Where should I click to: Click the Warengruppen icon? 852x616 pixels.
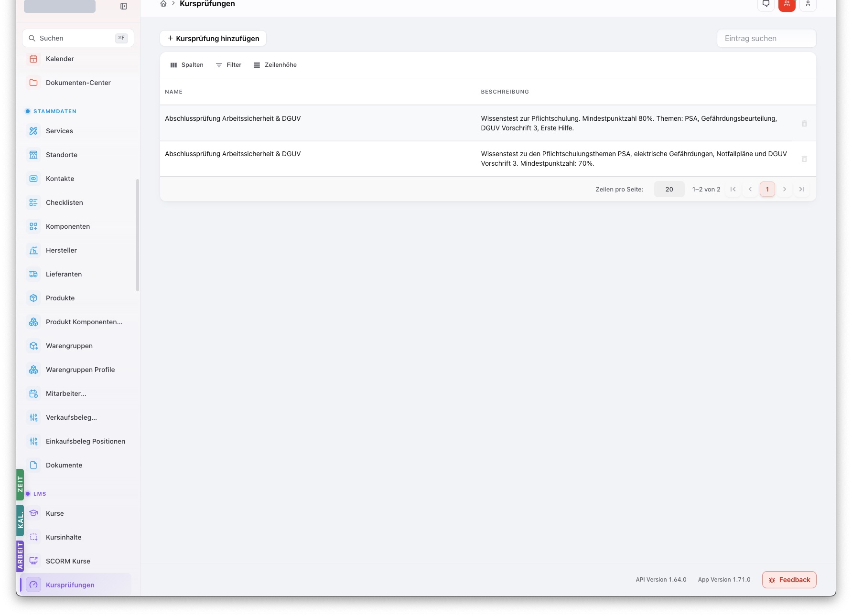click(x=33, y=346)
